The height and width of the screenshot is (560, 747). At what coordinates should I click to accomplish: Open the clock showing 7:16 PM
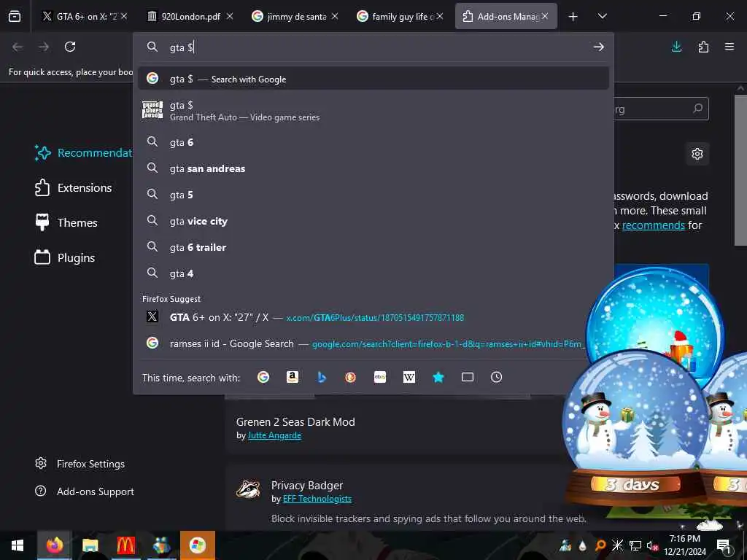(684, 545)
